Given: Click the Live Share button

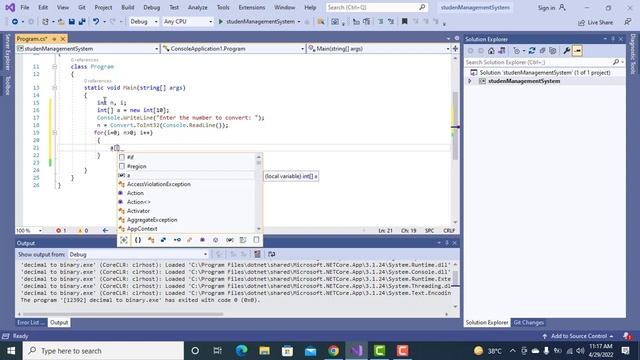Looking at the screenshot, I should click(x=595, y=22).
